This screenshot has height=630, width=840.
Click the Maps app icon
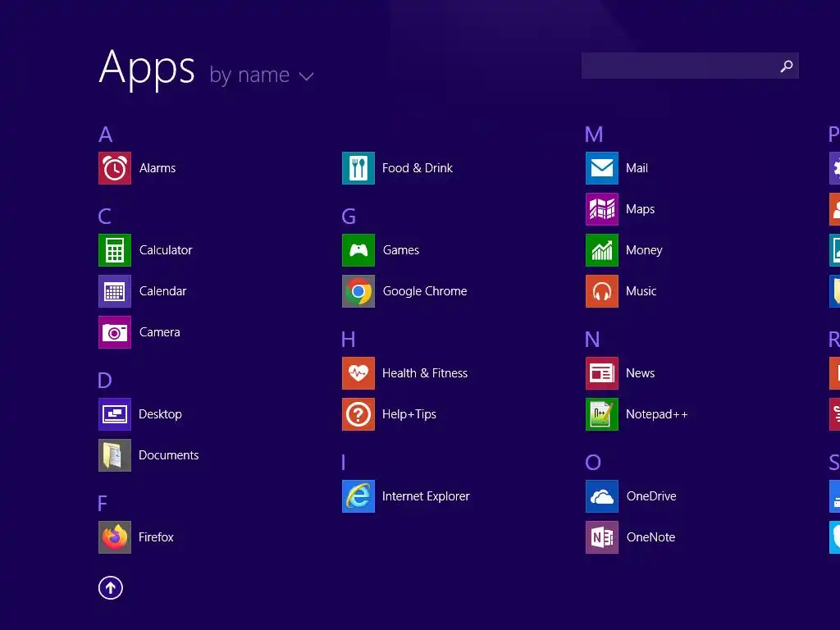point(602,209)
